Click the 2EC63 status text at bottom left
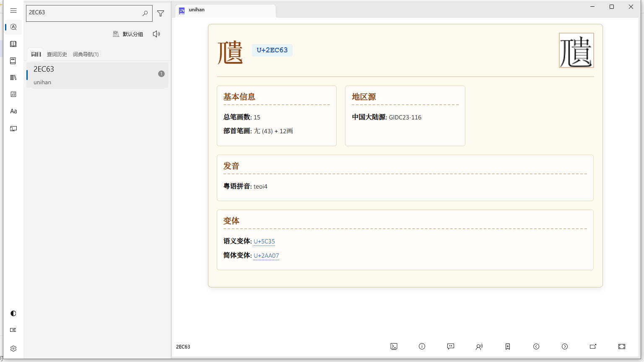This screenshot has width=644, height=362. pos(183,347)
